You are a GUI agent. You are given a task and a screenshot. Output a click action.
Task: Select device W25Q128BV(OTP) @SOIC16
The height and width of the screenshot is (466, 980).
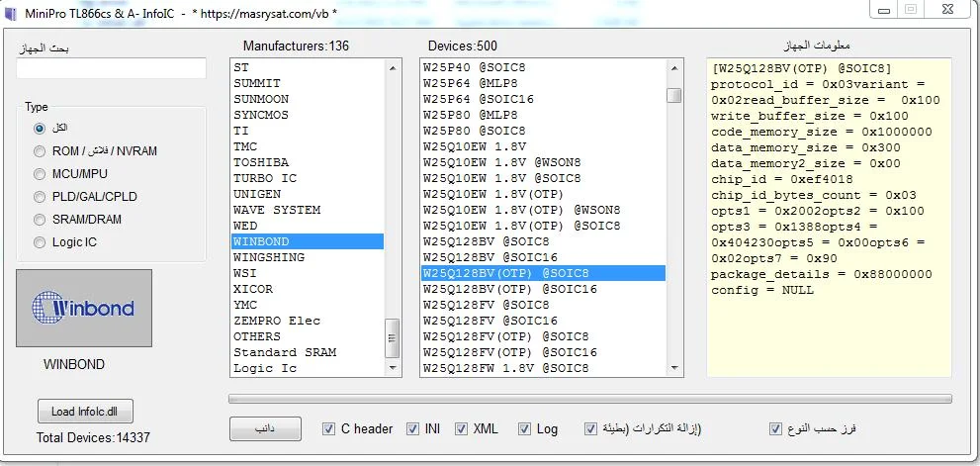(543, 289)
